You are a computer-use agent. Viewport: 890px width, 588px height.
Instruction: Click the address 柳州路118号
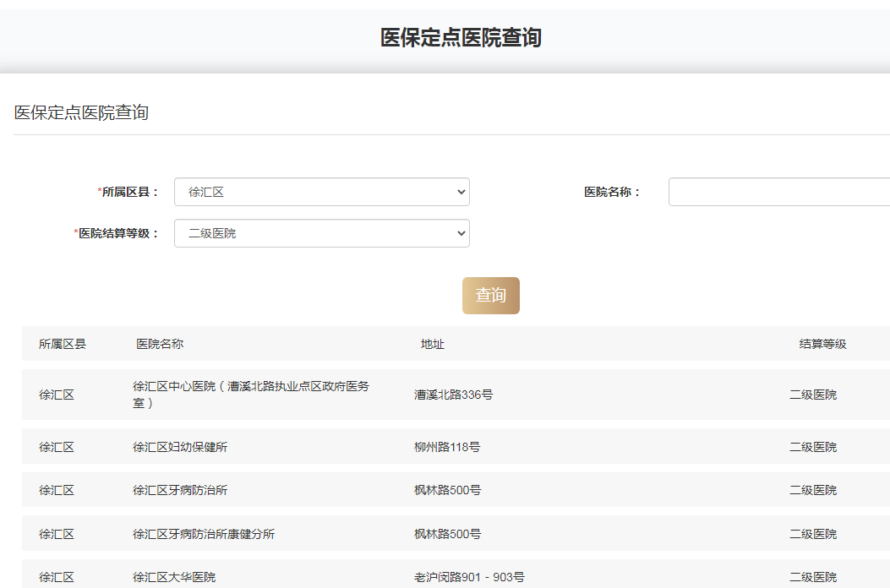pyautogui.click(x=447, y=447)
